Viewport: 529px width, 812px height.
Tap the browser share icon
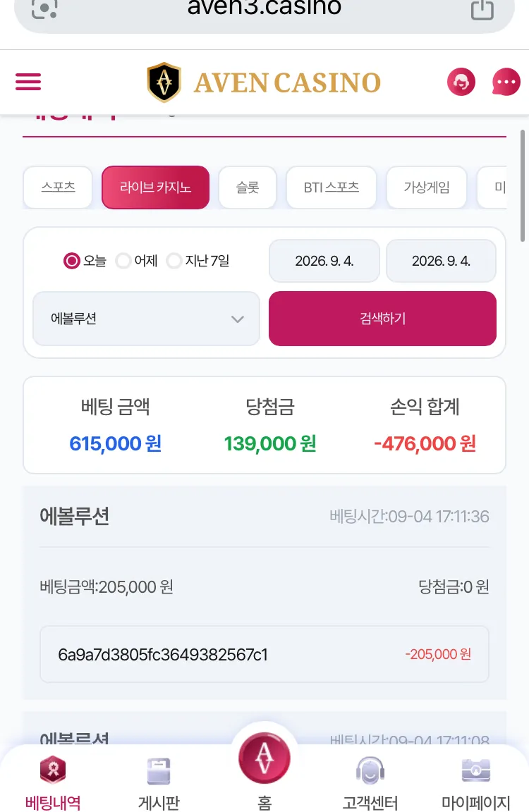[482, 8]
